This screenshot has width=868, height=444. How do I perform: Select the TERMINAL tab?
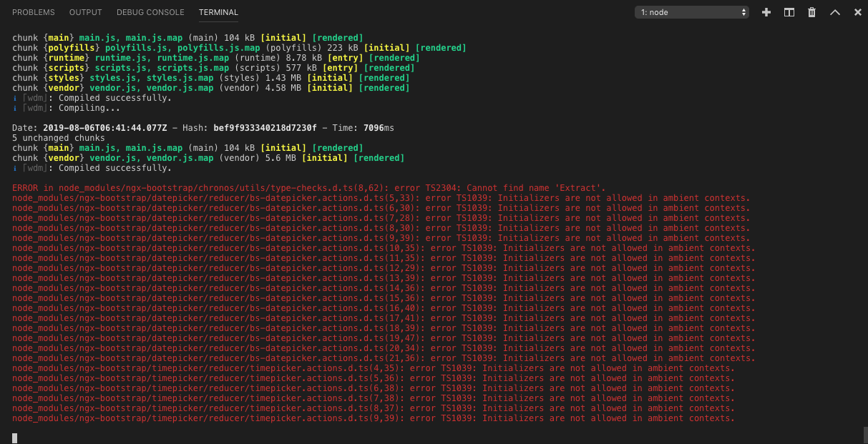point(218,12)
